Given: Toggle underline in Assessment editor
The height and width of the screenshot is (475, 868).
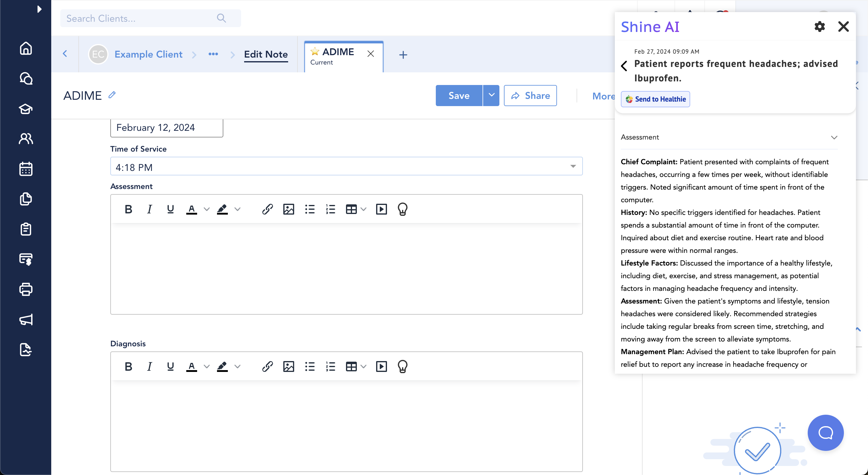Looking at the screenshot, I should (x=171, y=209).
